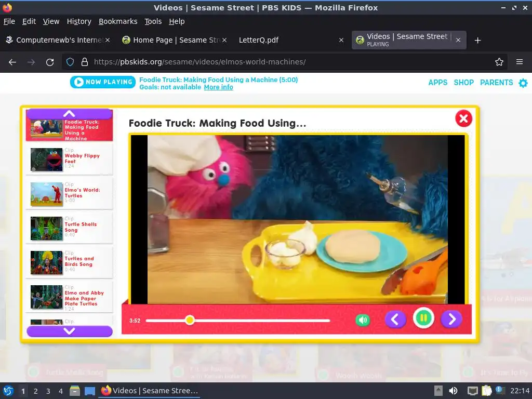Open Firefox hamburger application menu
Screen dimensions: 532x399
pos(519,62)
